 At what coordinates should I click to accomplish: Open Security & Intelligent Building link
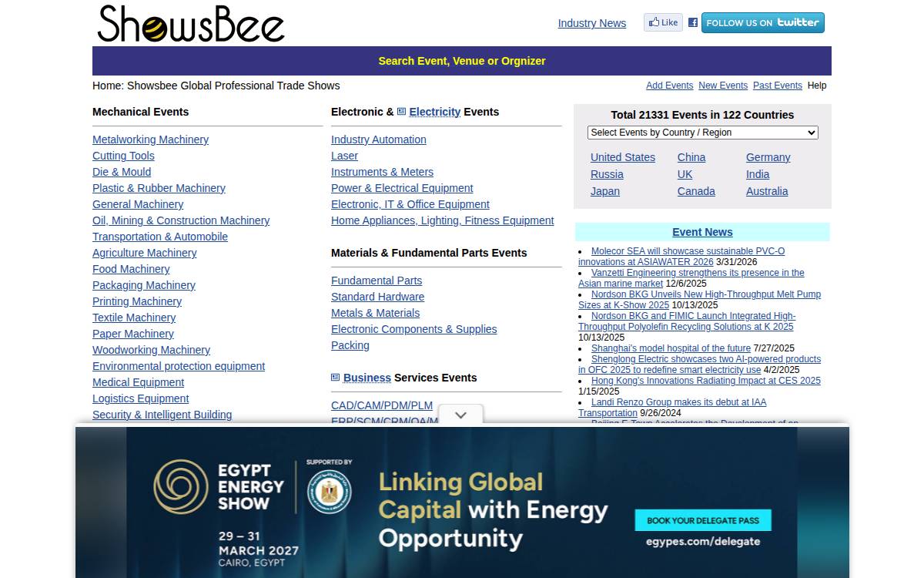[x=162, y=415]
